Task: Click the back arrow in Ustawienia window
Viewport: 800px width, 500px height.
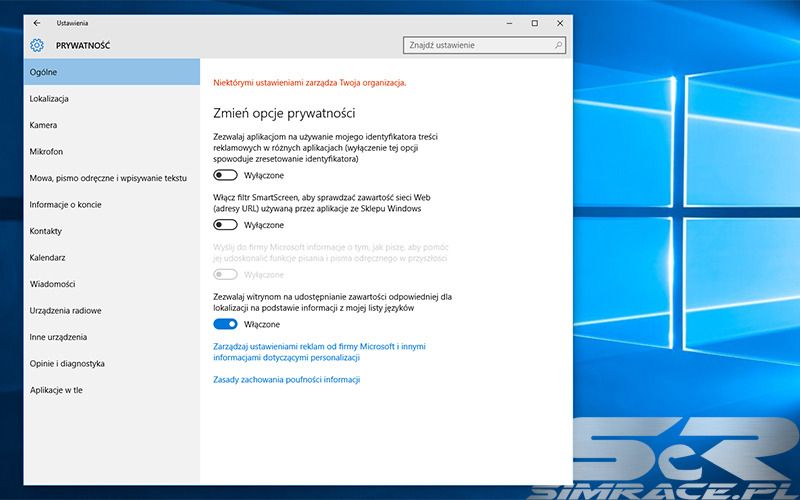Action: coord(37,22)
